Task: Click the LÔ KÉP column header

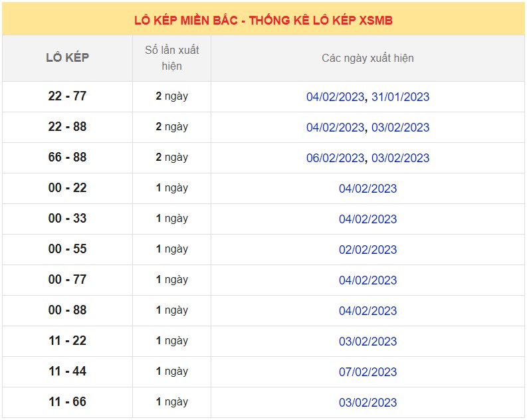Action: coord(67,58)
